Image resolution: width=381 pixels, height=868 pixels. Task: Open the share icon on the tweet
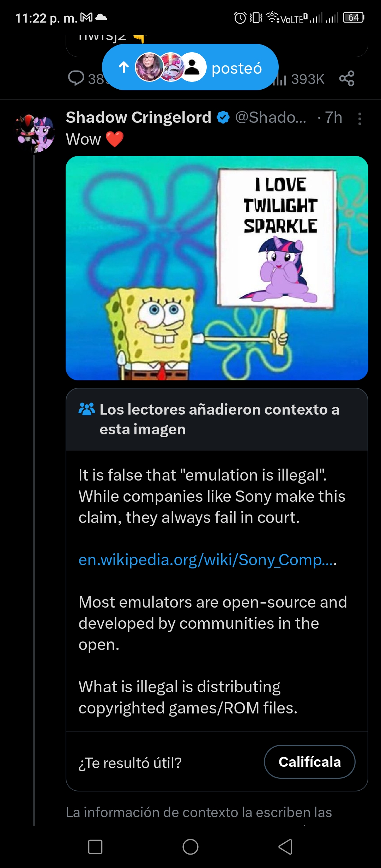pos(347,78)
